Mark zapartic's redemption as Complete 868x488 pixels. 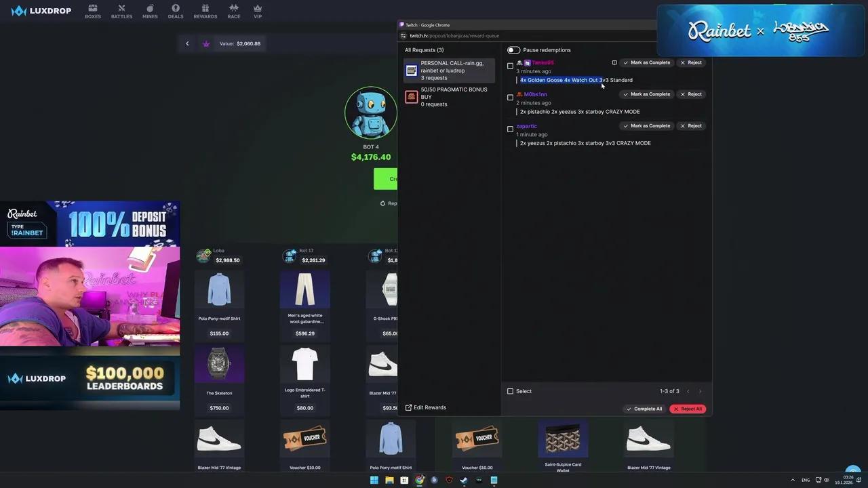(x=646, y=125)
